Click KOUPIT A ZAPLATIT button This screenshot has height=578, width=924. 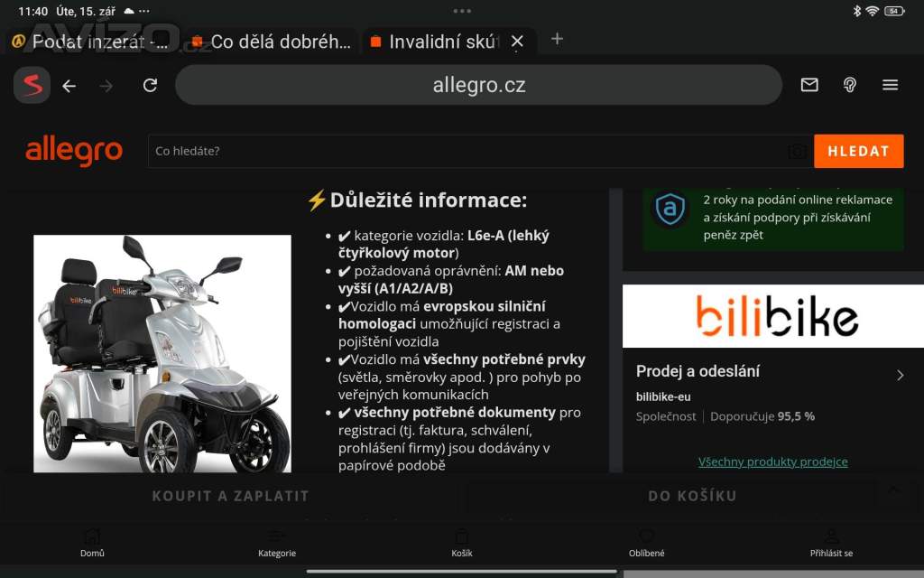click(230, 496)
